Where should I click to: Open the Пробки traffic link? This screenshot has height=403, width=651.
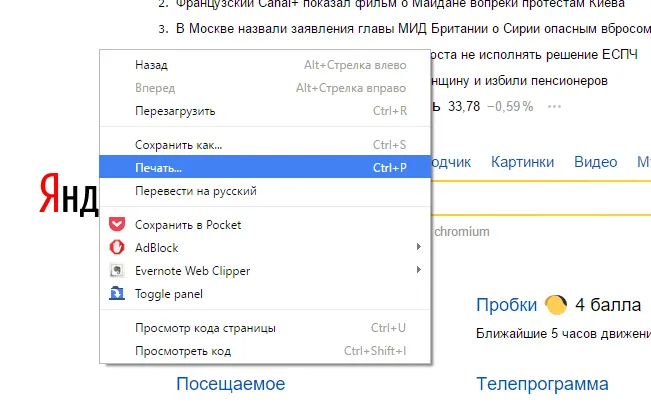[x=507, y=305]
